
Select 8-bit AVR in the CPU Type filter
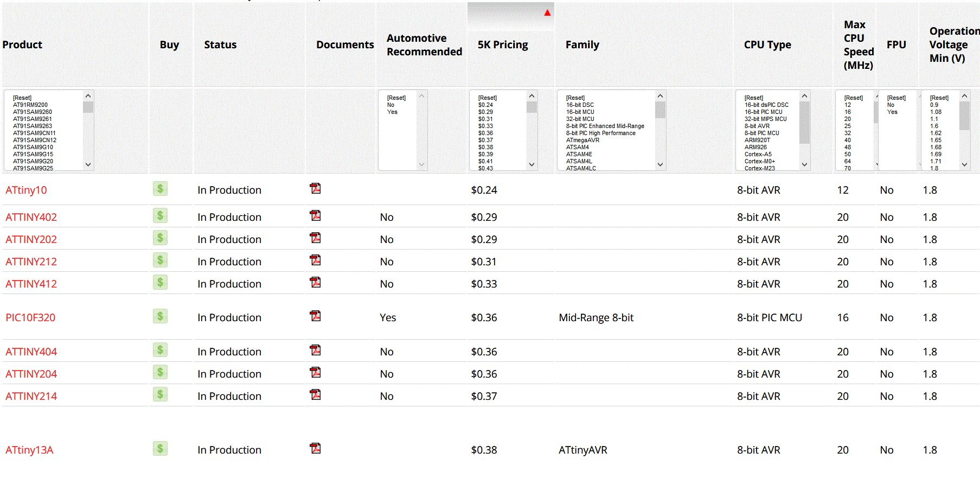click(757, 126)
